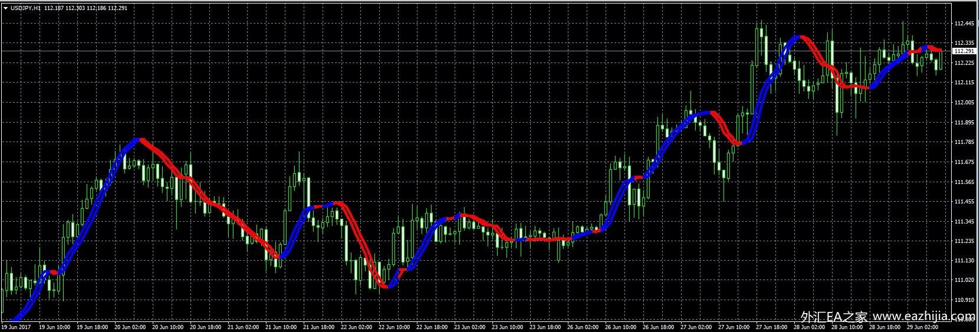
Task: Click the 19 Jun 10:00 time label
Action: point(55,327)
